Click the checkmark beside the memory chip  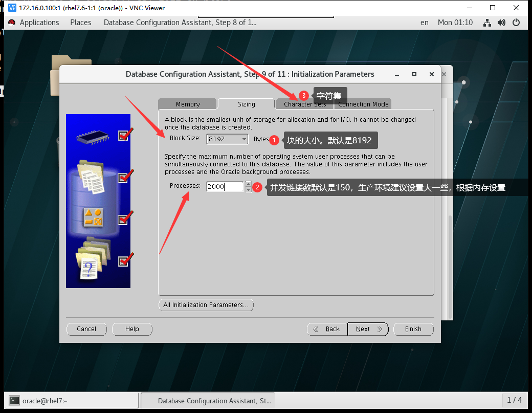coord(125,135)
